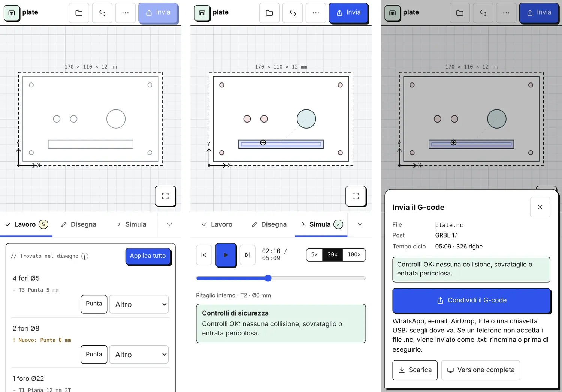Switch to Simula tab in left panel
Image resolution: width=562 pixels, height=392 pixels.
132,224
